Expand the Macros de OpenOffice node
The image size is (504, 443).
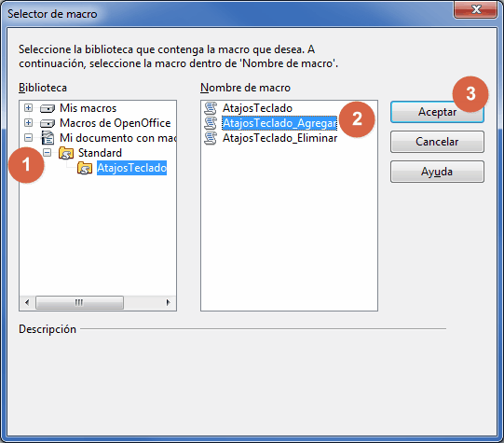(x=28, y=122)
